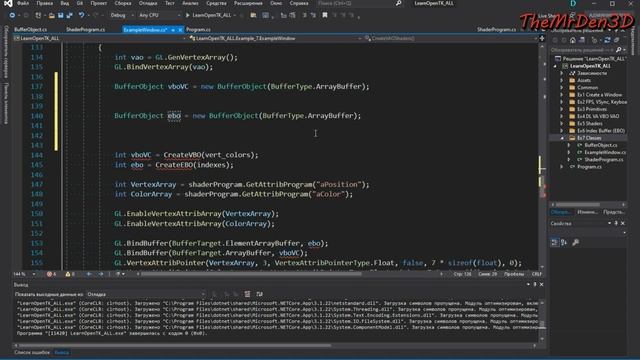
Task: Pin the ExampleWindow.cs tab
Action: coord(173,30)
